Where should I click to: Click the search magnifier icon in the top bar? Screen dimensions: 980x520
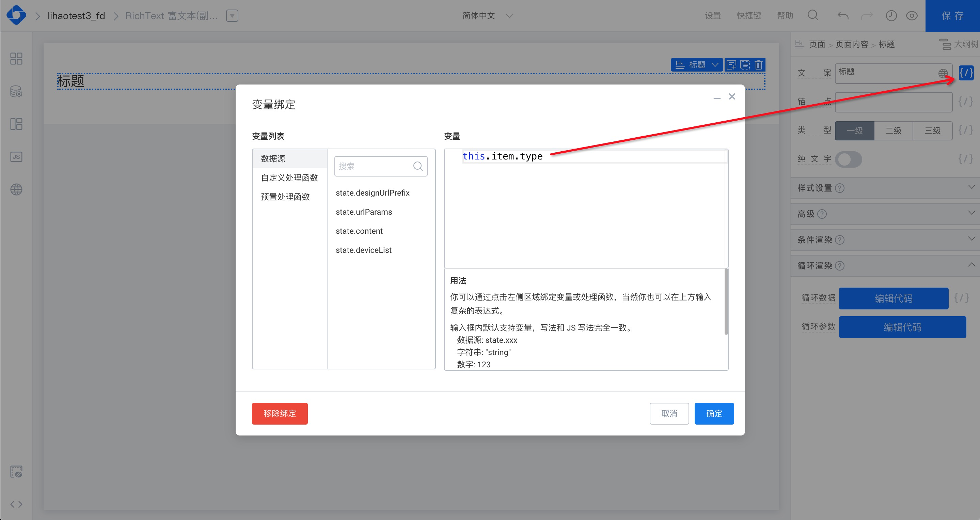(813, 15)
